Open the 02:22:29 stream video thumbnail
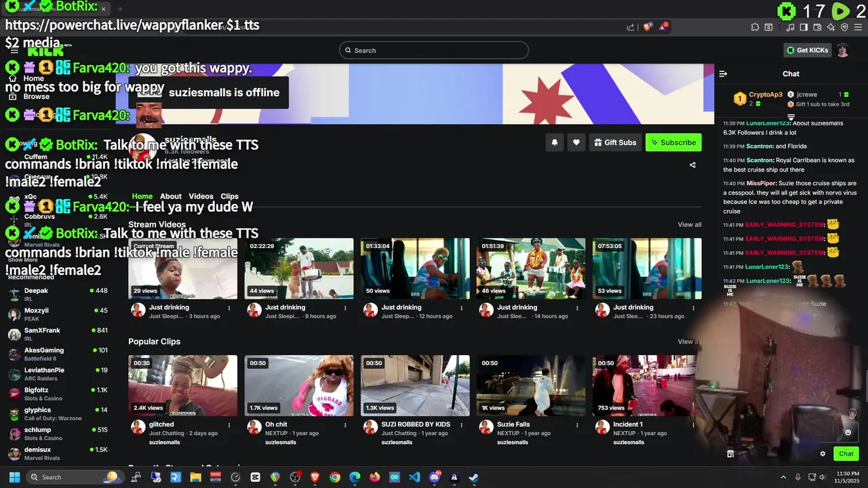Image resolution: width=868 pixels, height=488 pixels. [299, 268]
